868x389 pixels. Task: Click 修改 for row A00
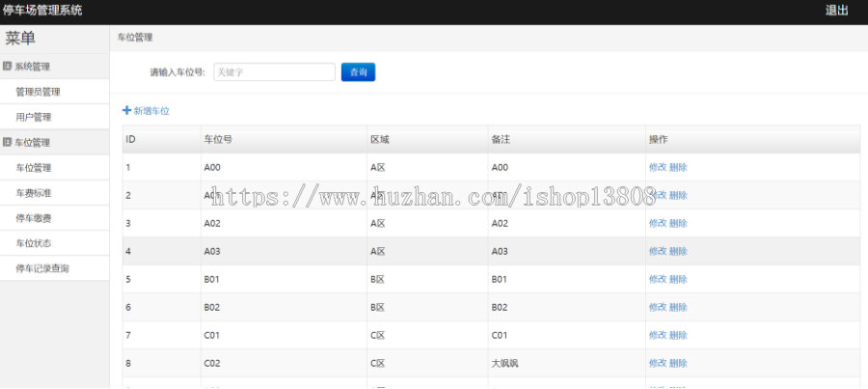click(x=658, y=167)
